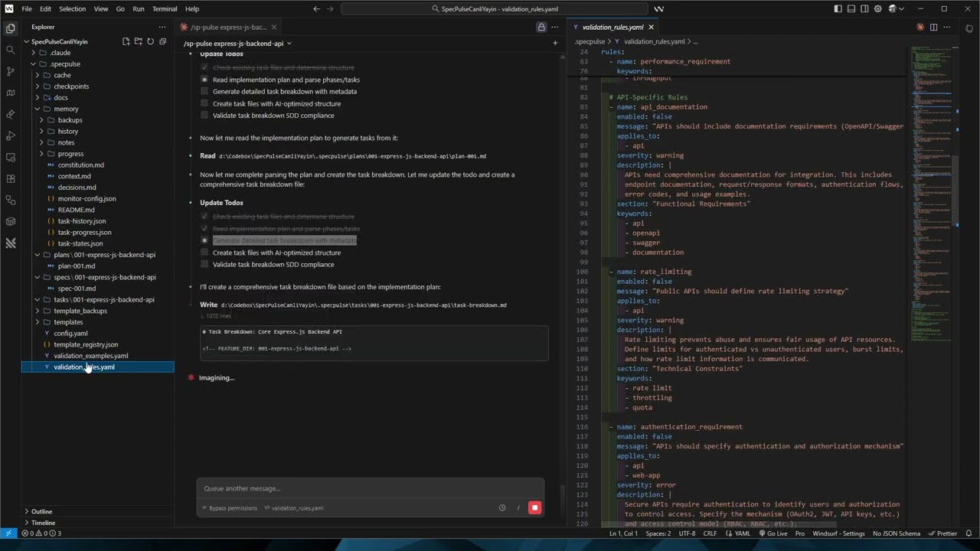980x551 pixels.
Task: Navigate back using the title bar arrow
Action: point(316,9)
